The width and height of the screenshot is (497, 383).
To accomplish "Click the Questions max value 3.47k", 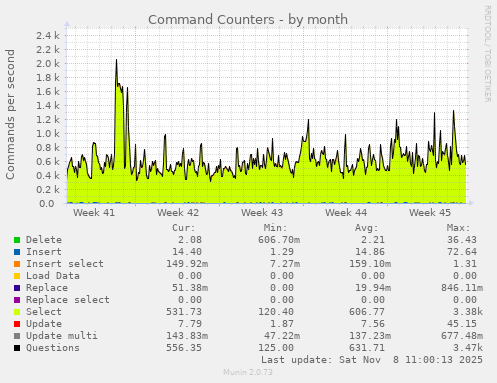I will coord(468,348).
